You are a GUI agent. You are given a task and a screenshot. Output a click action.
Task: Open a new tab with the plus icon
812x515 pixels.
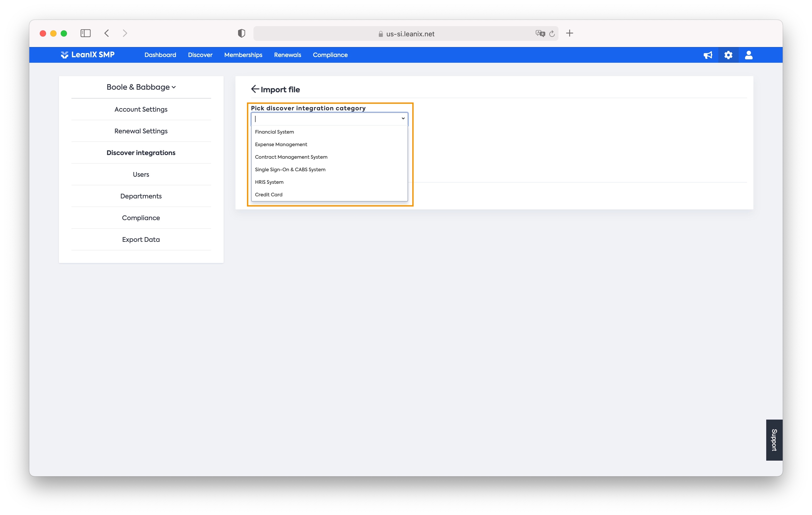[x=569, y=33]
